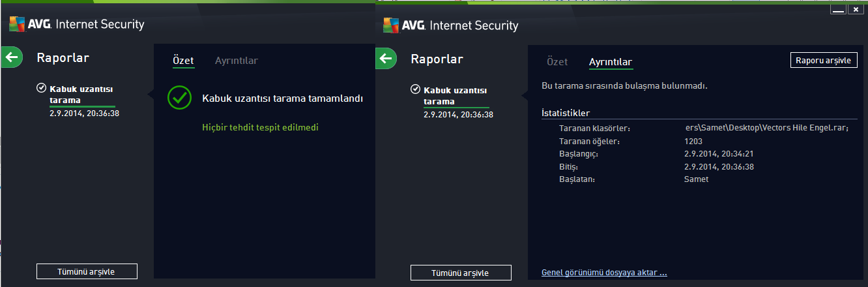Screen dimensions: 868x287
Task: Click the green back arrow in the summary window
Action: (11, 57)
